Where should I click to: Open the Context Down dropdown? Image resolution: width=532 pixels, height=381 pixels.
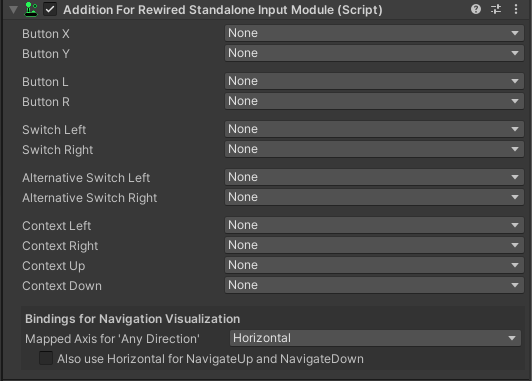[374, 285]
